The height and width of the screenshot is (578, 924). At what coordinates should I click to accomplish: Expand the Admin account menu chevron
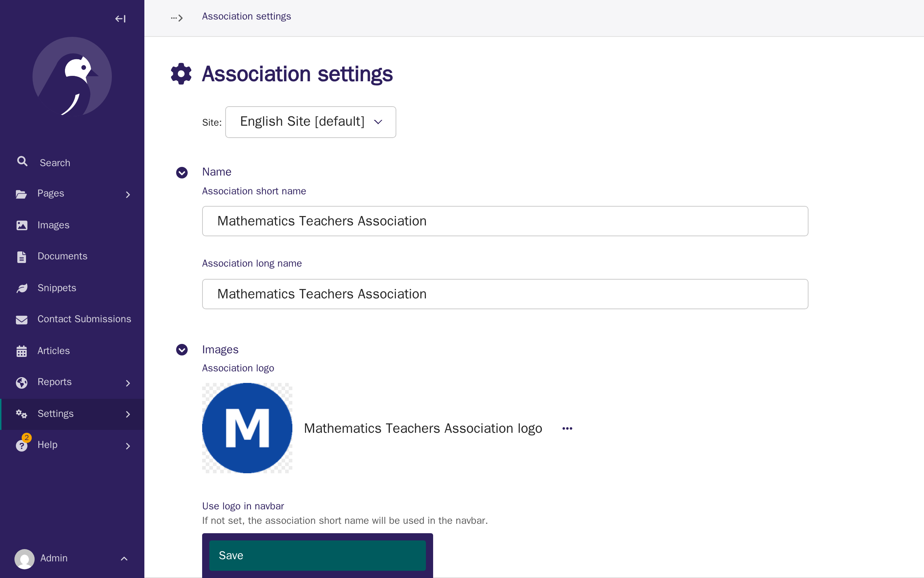pos(124,558)
